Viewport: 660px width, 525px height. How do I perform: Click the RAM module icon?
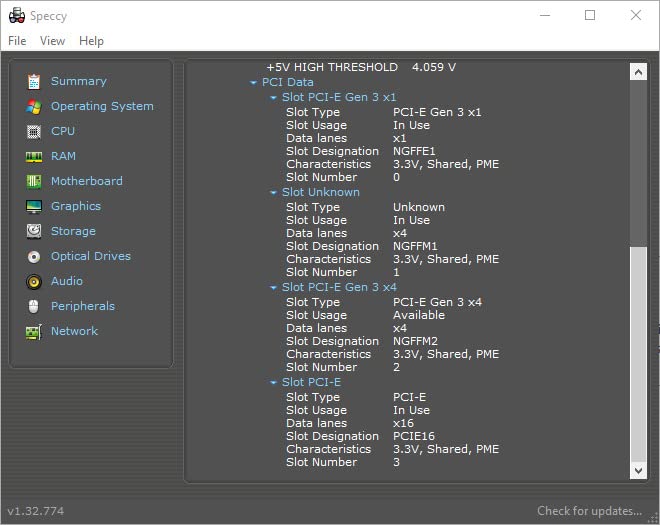point(34,157)
